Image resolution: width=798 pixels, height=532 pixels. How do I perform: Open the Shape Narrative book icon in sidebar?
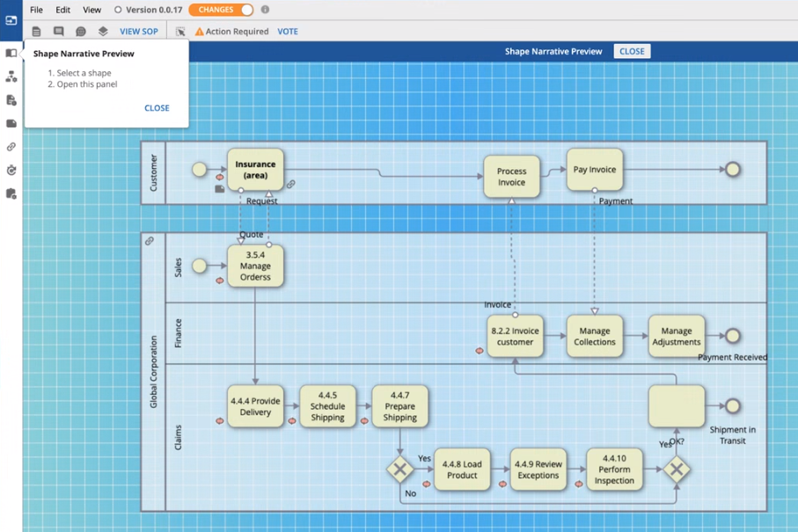[x=11, y=53]
